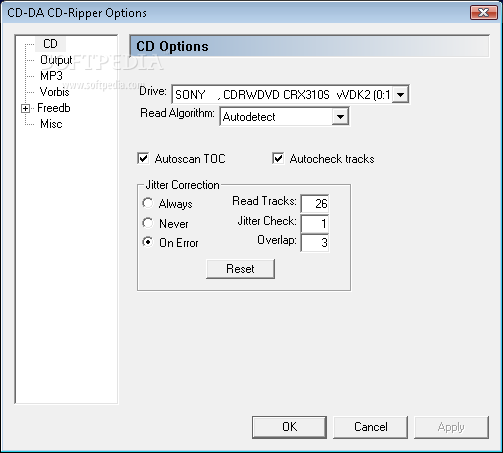The height and width of the screenshot is (453, 503).
Task: Click the Read Tracks: label
Action: click(x=264, y=201)
